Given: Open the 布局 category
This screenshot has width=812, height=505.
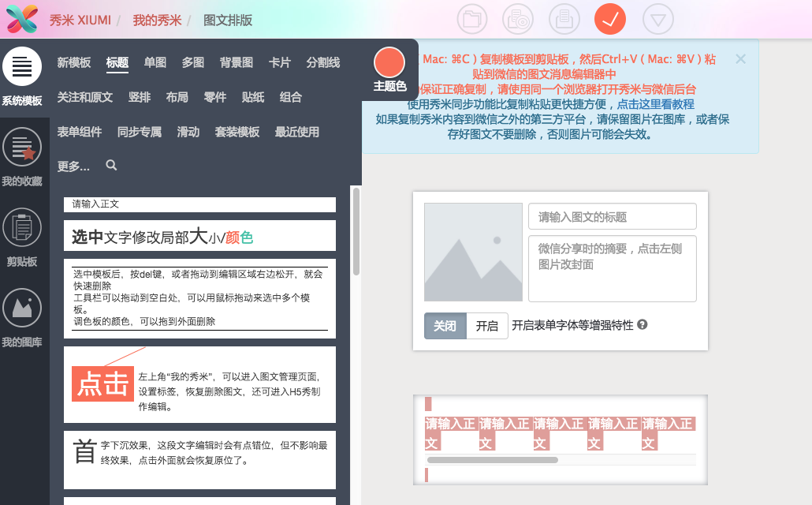Looking at the screenshot, I should click(177, 98).
